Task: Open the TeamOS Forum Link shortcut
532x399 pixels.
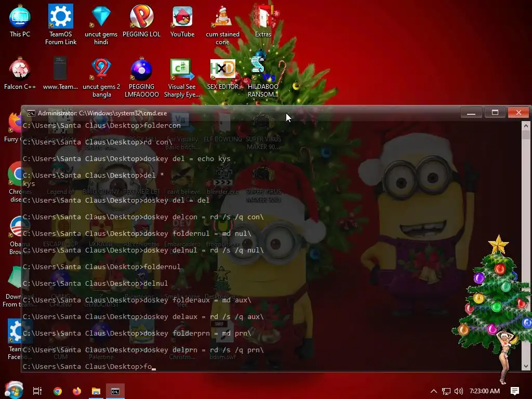Action: [61, 24]
